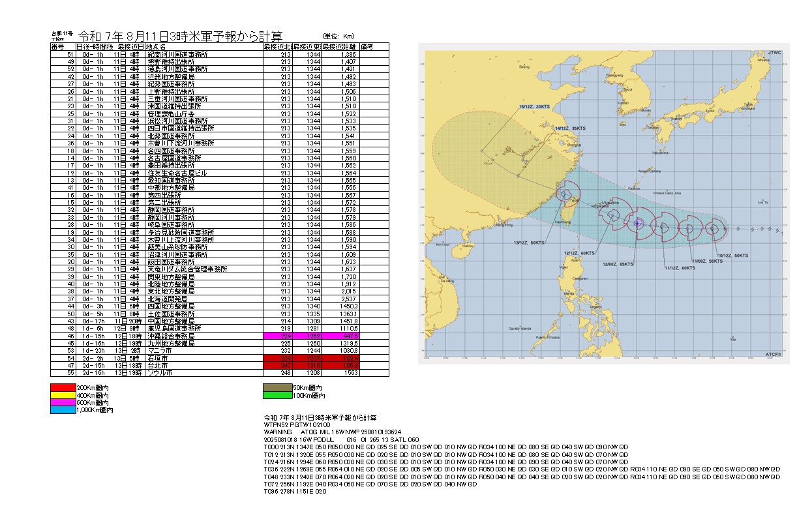Image resolution: width=812 pixels, height=519 pixels.
Task: Click the 天竜川ダム統合管理事務所 row name
Action: [187, 269]
